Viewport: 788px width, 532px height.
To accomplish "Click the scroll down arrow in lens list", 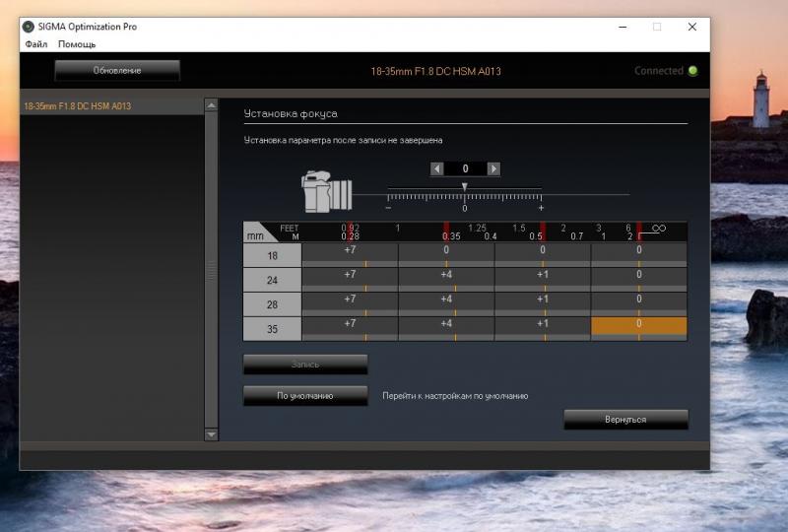I will pyautogui.click(x=212, y=433).
